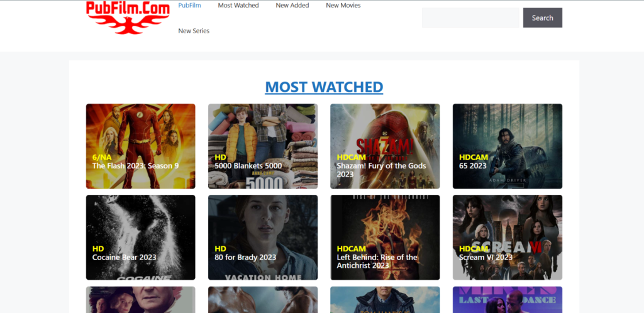Open the Scream VI 2023 poster
This screenshot has width=644, height=313.
point(508,237)
